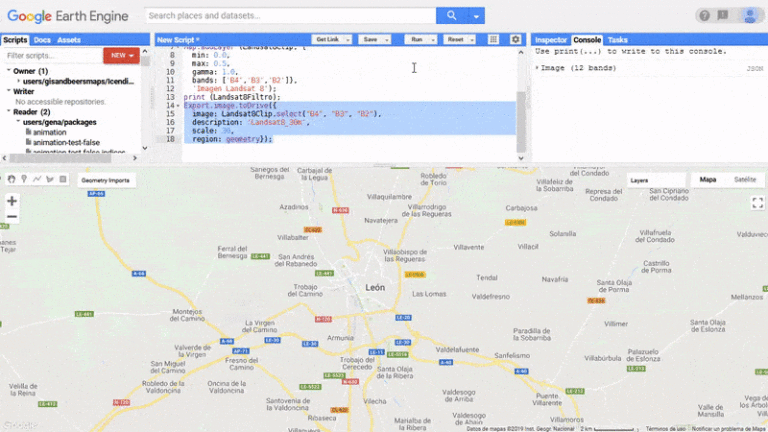This screenshot has height=432, width=768.
Task: Click the León city label on map
Action: (x=375, y=288)
